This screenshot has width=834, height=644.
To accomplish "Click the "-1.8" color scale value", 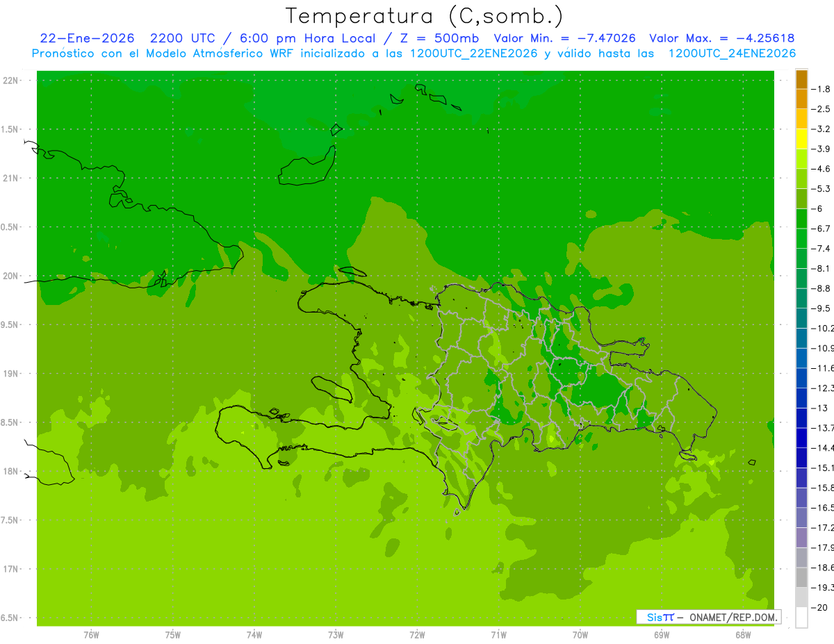I will [x=821, y=89].
